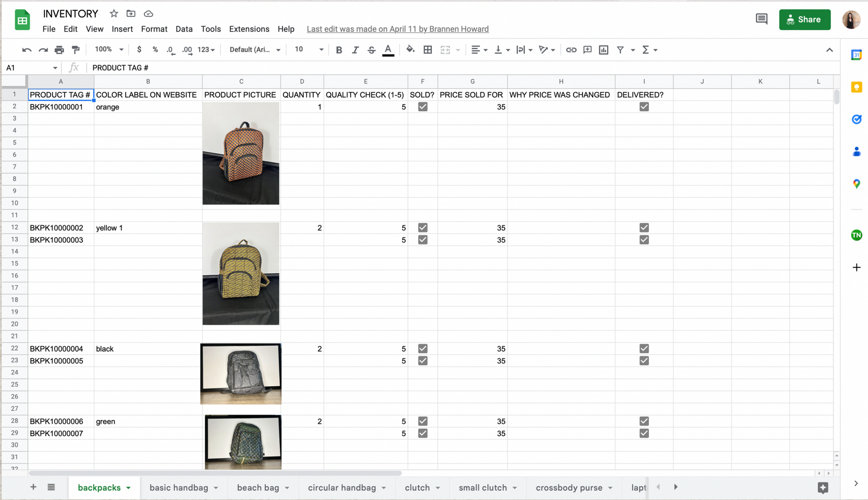This screenshot has width=868, height=500.
Task: Open the borders tool
Action: coord(427,50)
